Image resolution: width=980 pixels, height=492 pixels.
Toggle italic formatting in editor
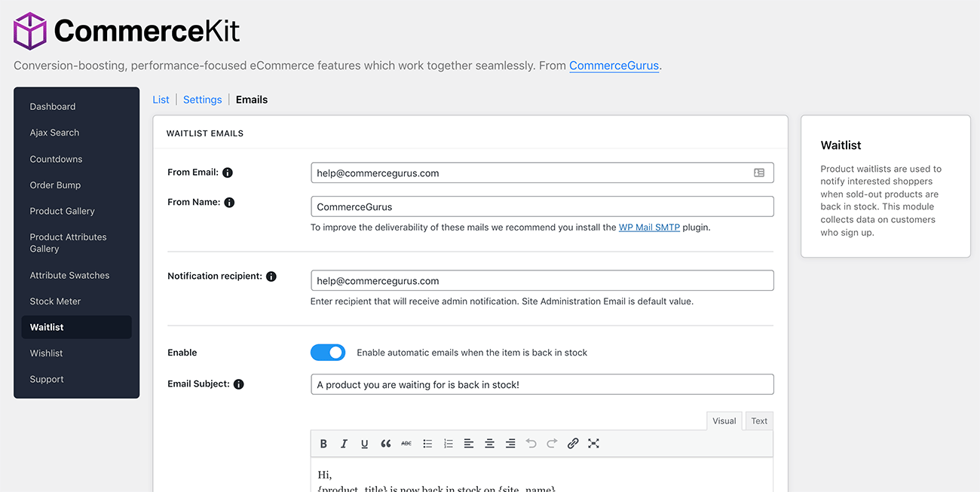click(344, 444)
